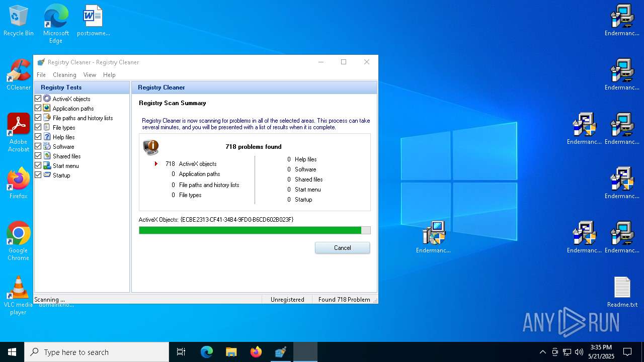The width and height of the screenshot is (644, 362).
Task: Open the volume control in system tray
Action: [x=579, y=352]
